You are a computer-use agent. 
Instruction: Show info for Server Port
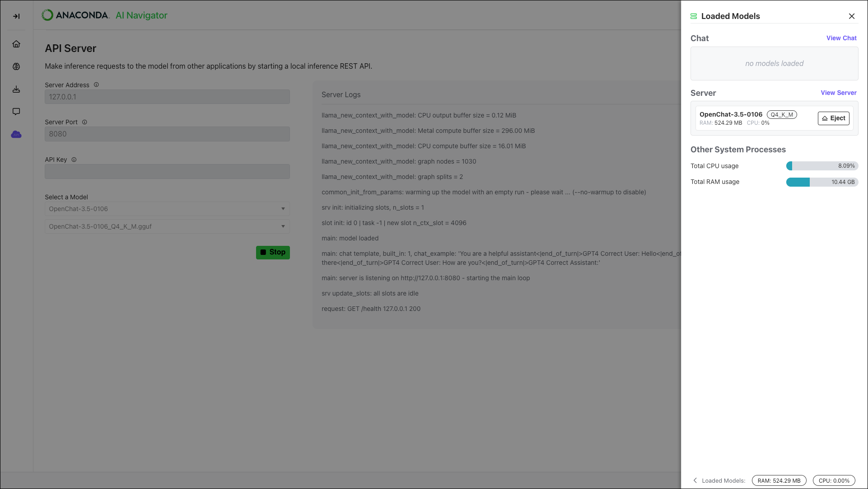[x=84, y=122]
